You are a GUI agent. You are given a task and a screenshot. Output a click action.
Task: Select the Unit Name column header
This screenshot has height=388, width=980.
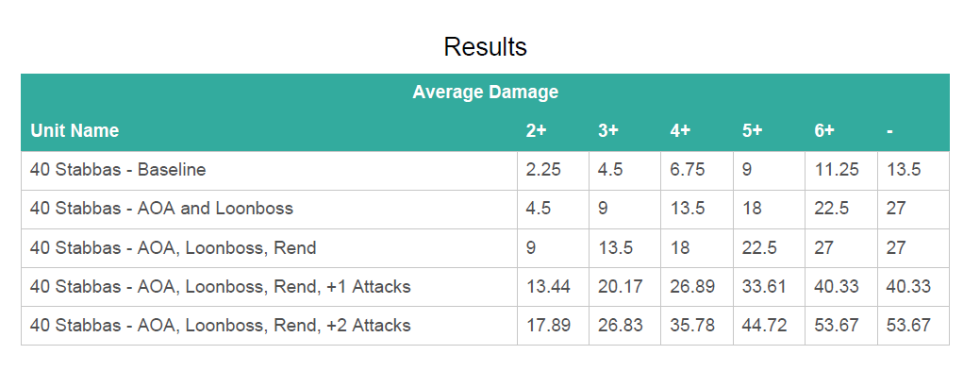[75, 131]
